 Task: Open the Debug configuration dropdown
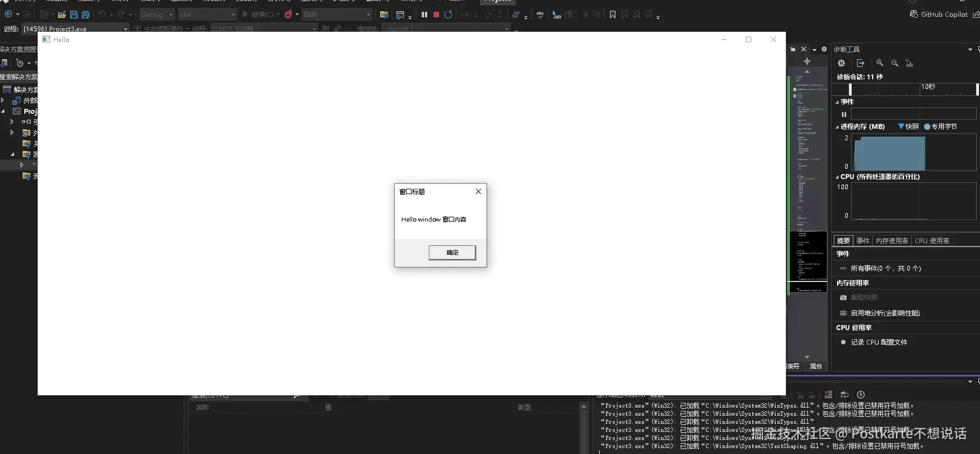[x=157, y=15]
